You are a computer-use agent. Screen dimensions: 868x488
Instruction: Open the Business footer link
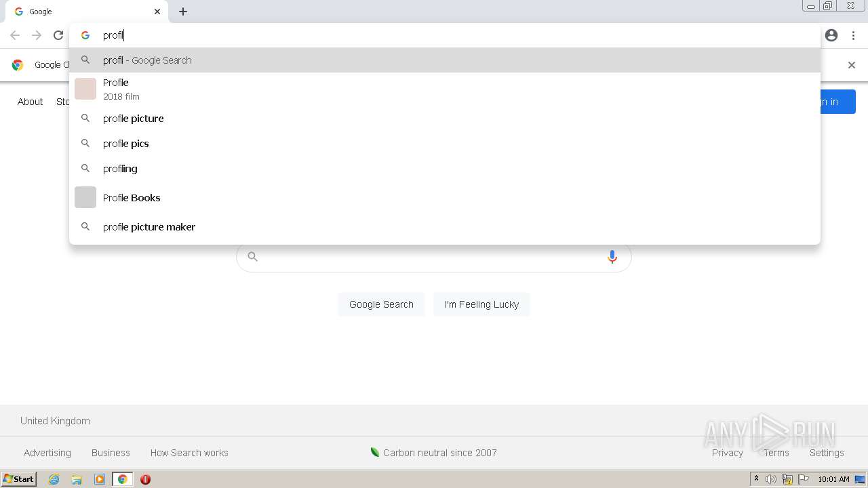click(x=111, y=453)
